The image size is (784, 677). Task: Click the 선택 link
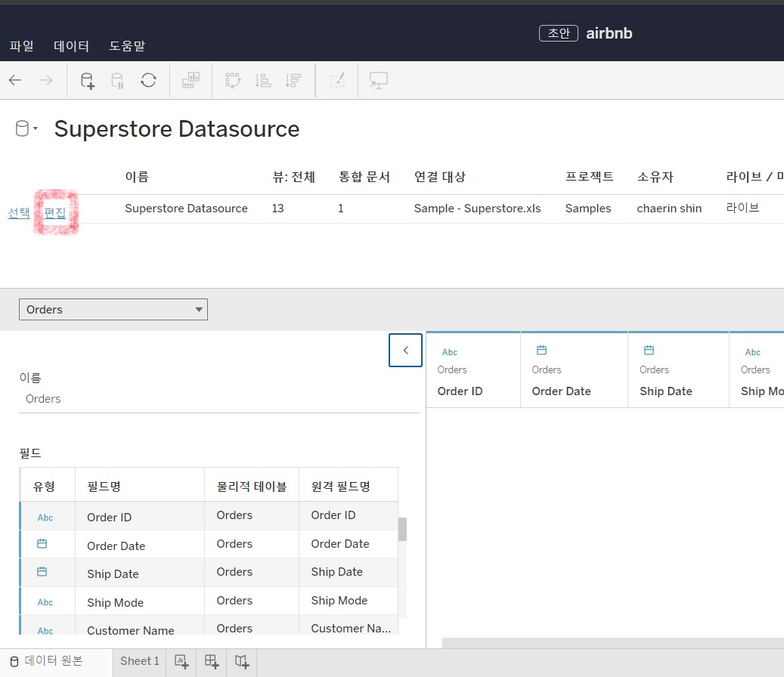point(19,213)
